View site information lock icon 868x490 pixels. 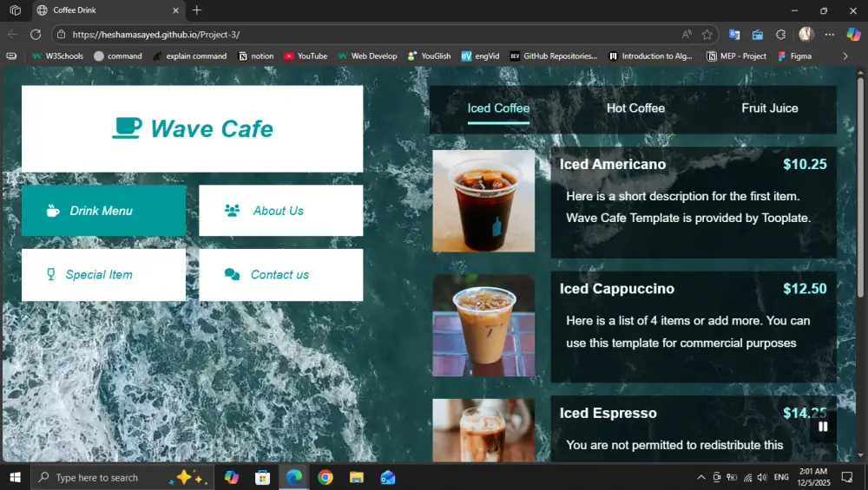pos(62,35)
